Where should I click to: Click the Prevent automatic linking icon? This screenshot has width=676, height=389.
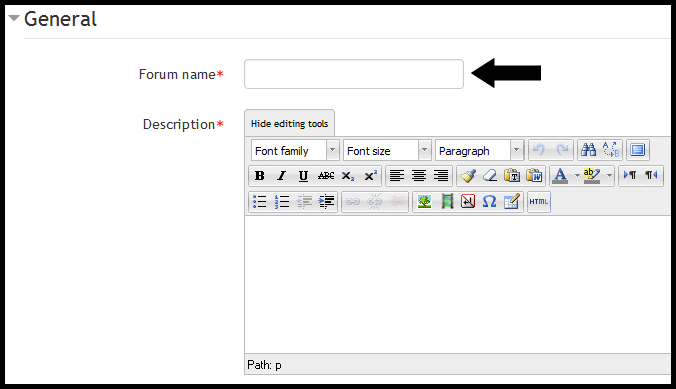coord(397,201)
